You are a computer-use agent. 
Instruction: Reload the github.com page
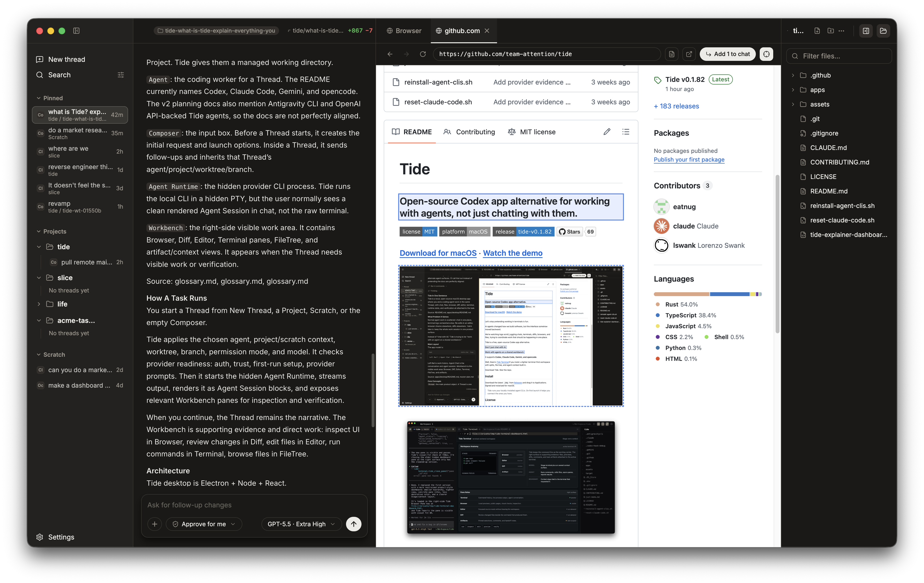pos(423,54)
